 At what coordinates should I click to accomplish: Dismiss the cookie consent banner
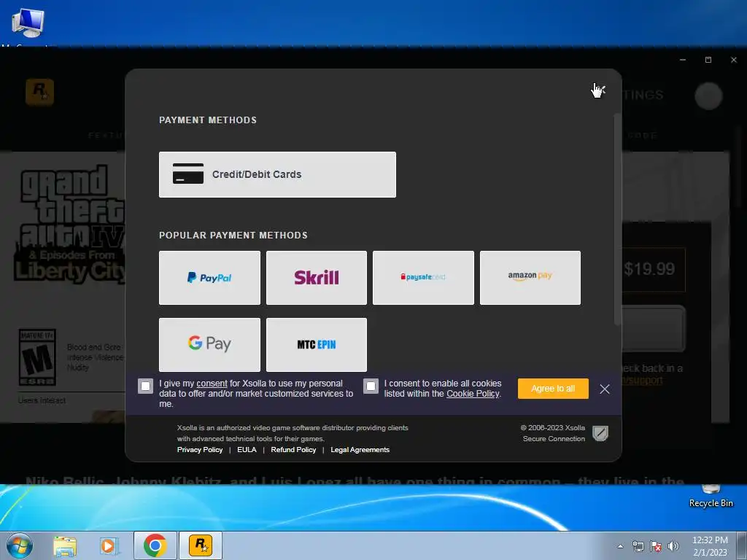point(605,389)
